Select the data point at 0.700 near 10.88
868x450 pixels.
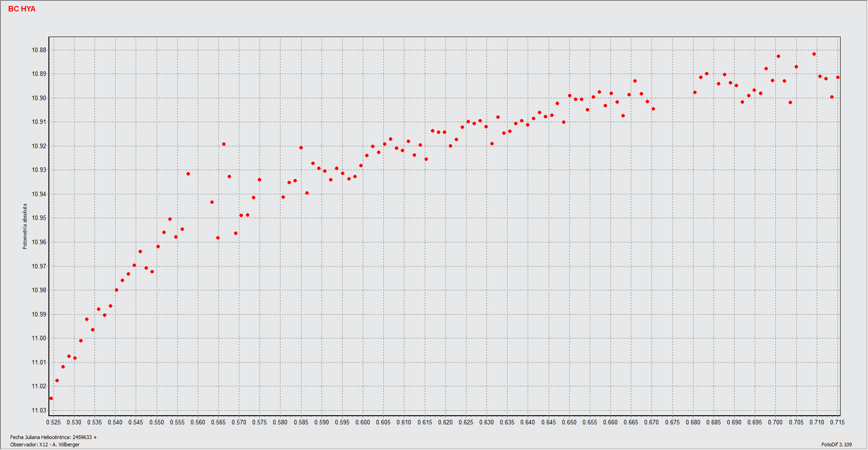[x=778, y=56]
